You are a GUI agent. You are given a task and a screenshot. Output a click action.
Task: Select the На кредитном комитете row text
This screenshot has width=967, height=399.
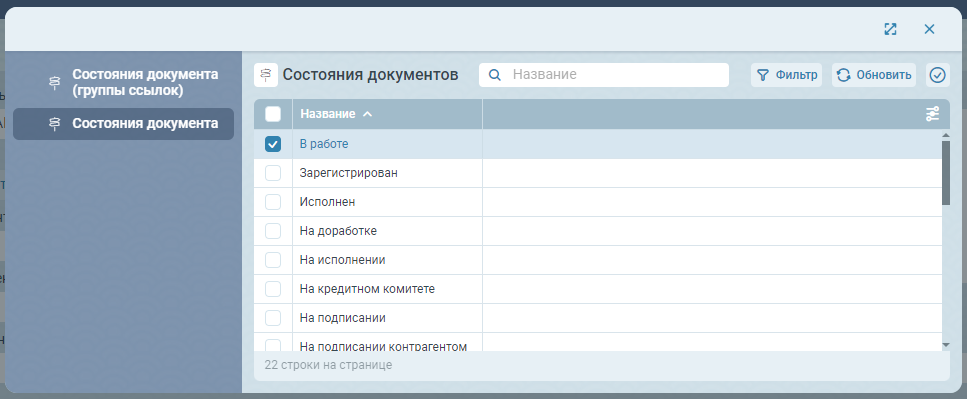tap(367, 289)
